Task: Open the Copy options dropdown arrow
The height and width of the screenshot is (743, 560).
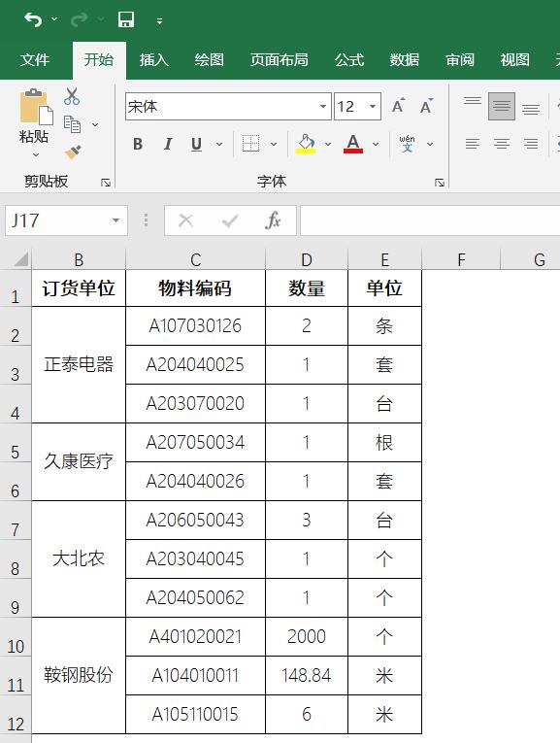Action: tap(95, 124)
